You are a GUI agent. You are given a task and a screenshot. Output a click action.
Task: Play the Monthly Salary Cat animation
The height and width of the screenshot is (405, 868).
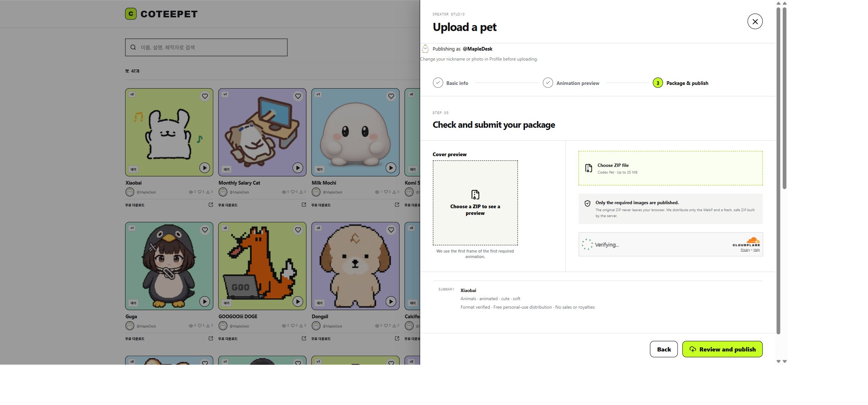point(298,168)
